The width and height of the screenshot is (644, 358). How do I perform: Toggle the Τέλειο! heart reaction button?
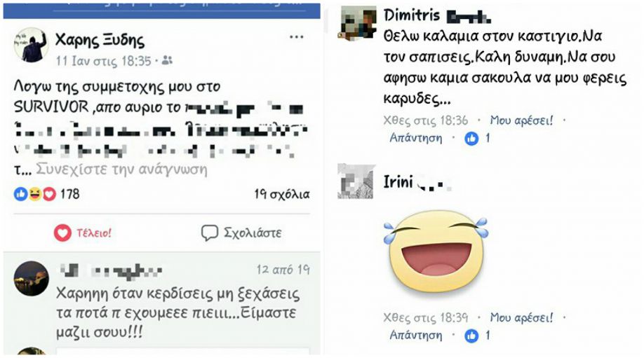(x=83, y=233)
